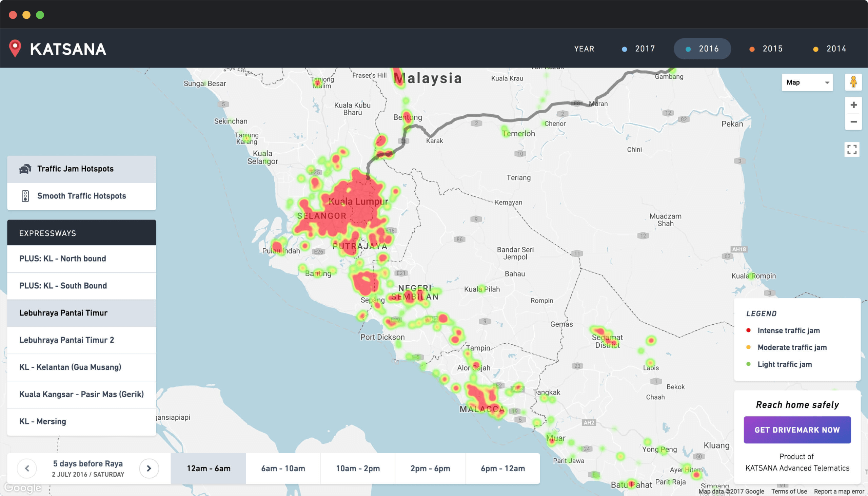This screenshot has height=496, width=868.
Task: Select year 2016
Action: (702, 49)
